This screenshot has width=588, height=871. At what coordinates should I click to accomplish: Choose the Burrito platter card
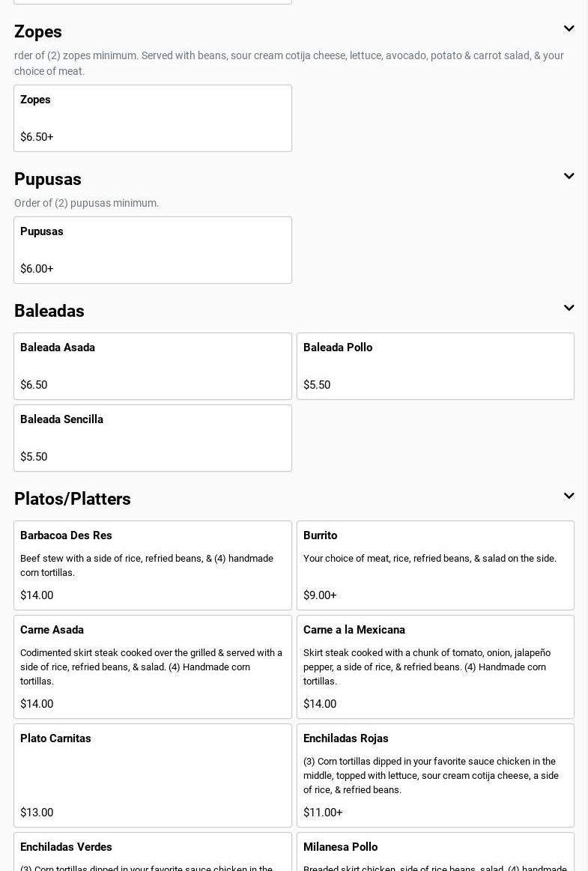point(435,565)
